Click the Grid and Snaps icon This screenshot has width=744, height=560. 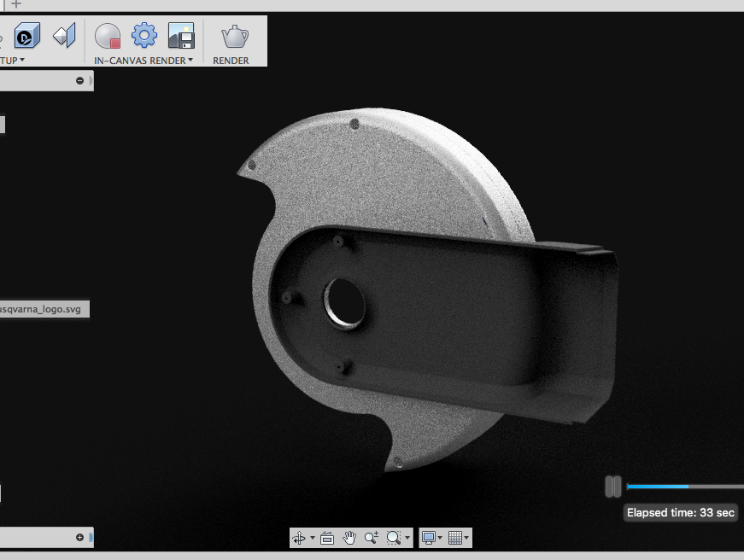pyautogui.click(x=455, y=538)
